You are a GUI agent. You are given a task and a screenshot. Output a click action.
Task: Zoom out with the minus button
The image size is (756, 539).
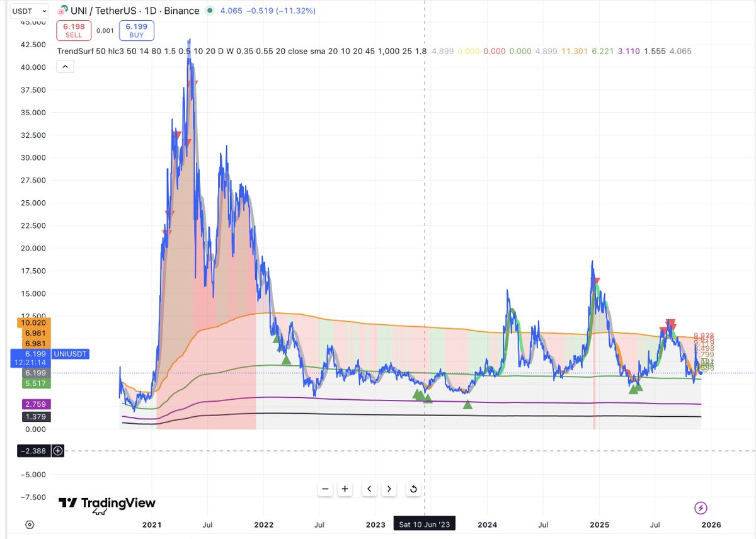tap(325, 489)
